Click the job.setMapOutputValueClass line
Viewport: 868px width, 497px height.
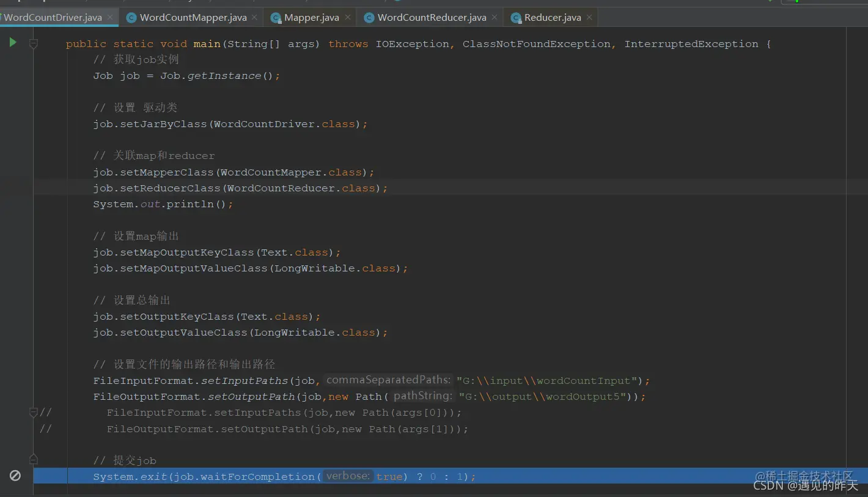[251, 268]
